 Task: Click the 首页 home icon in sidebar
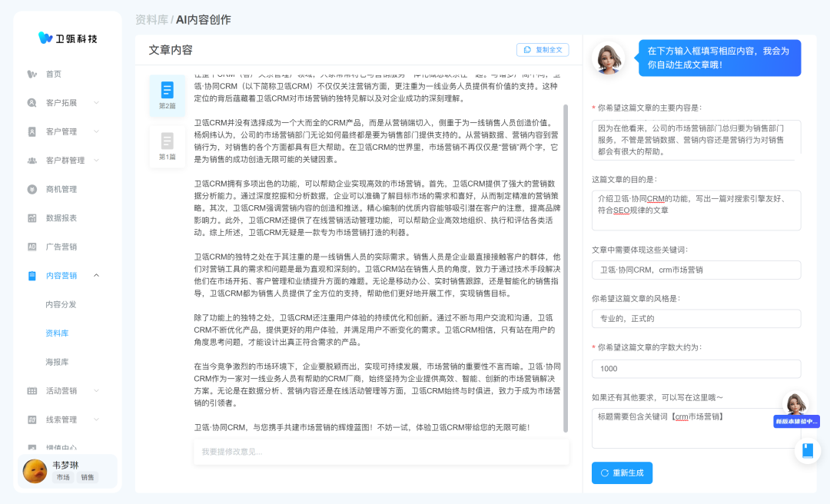pyautogui.click(x=32, y=74)
